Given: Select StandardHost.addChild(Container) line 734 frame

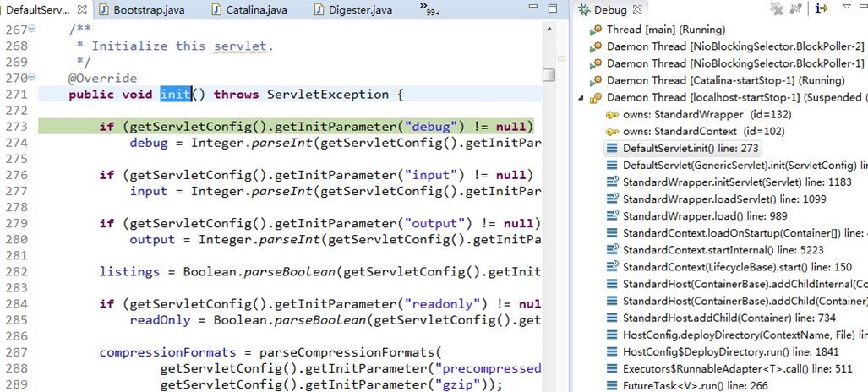Looking at the screenshot, I should (729, 318).
